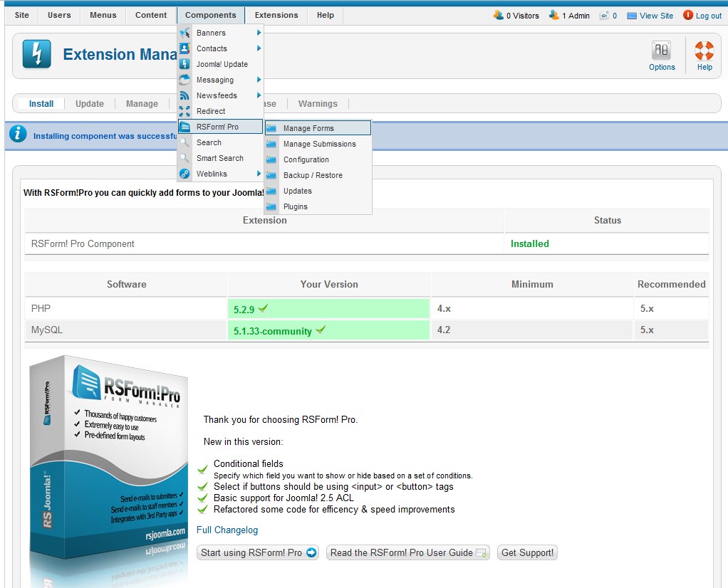The image size is (728, 588).
Task: Open the Help lifebuoy icon
Action: pyautogui.click(x=704, y=51)
